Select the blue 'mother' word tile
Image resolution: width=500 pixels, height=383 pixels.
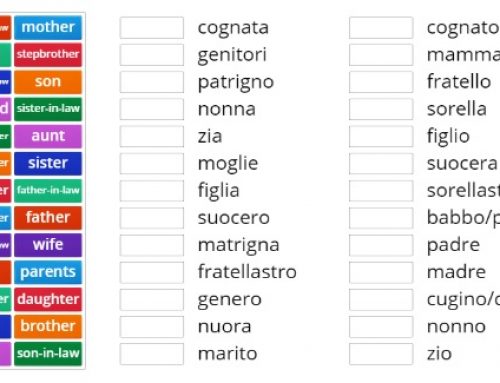(48, 27)
